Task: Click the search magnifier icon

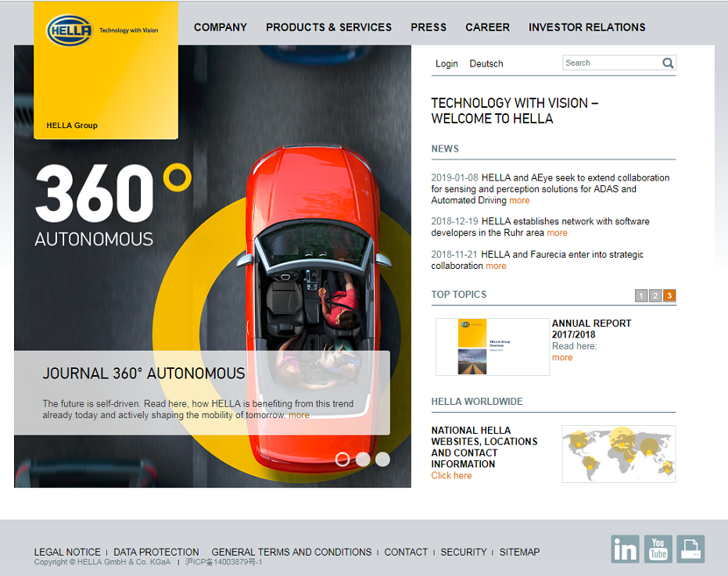Action: pos(668,63)
